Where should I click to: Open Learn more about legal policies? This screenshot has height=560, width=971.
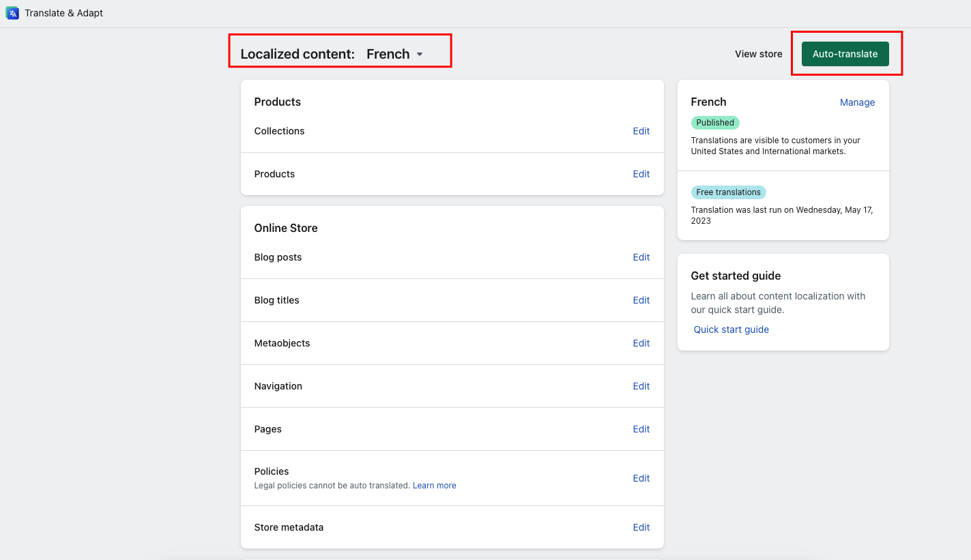coord(434,486)
